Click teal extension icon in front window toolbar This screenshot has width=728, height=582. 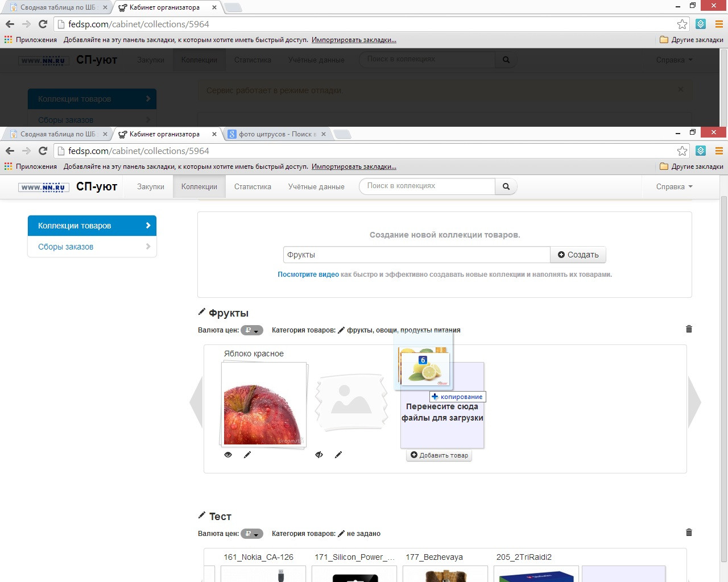pos(701,151)
